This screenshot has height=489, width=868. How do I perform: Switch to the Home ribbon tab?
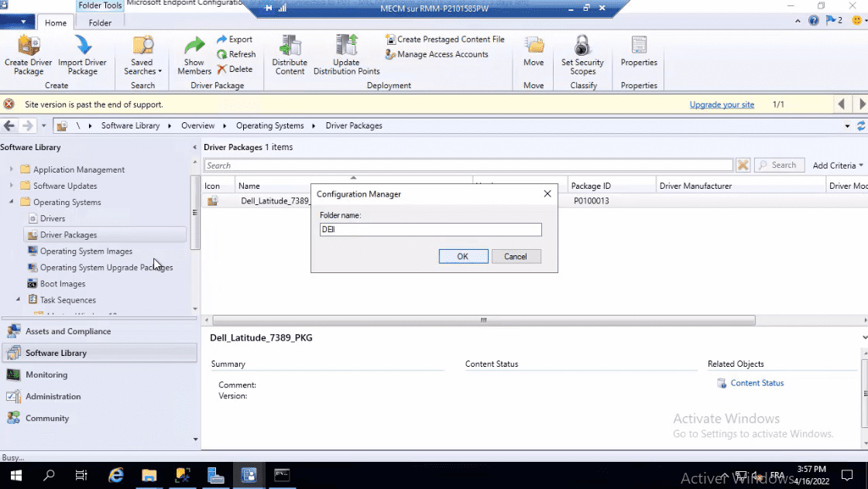(x=55, y=22)
